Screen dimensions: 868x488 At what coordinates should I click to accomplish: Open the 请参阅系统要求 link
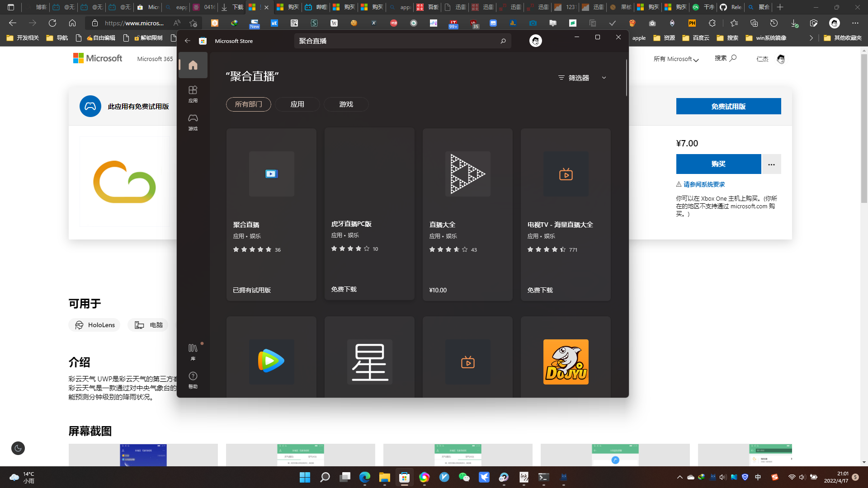[704, 184]
